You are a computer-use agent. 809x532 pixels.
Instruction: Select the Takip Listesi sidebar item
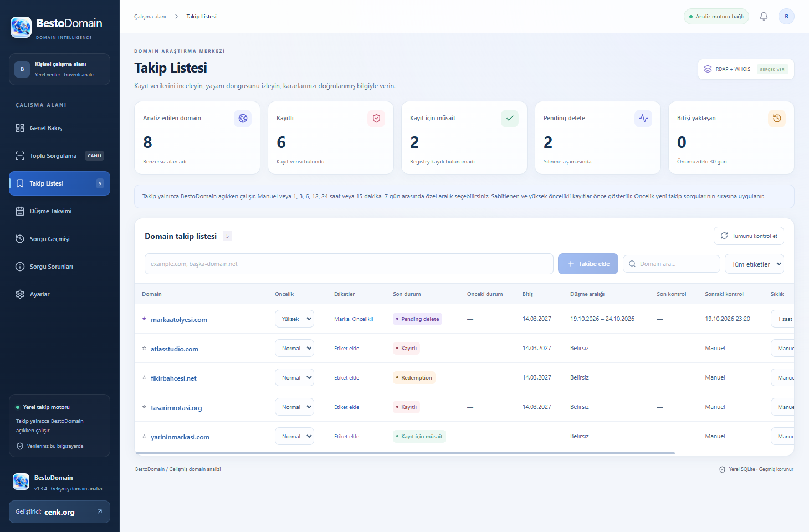coord(59,183)
